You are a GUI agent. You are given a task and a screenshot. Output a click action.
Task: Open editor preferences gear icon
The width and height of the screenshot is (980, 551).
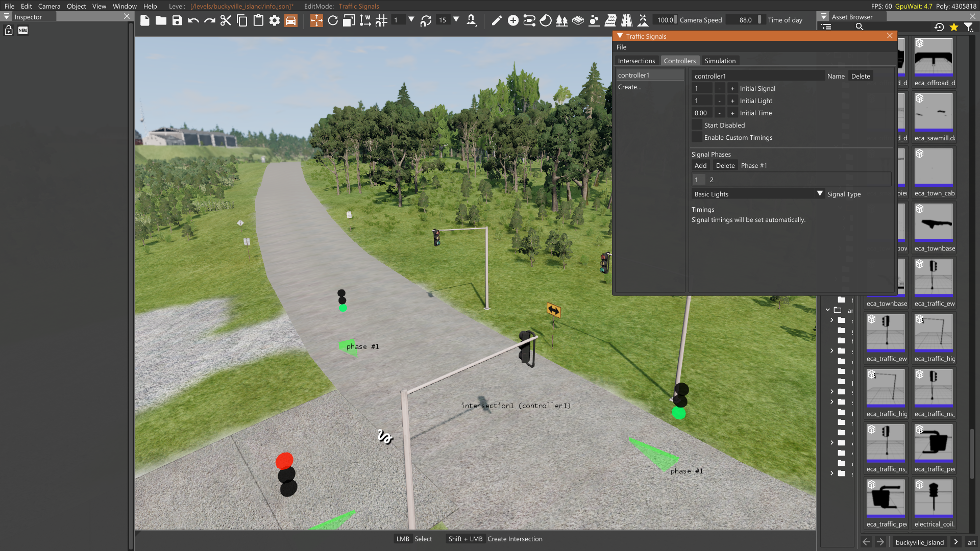click(x=275, y=20)
